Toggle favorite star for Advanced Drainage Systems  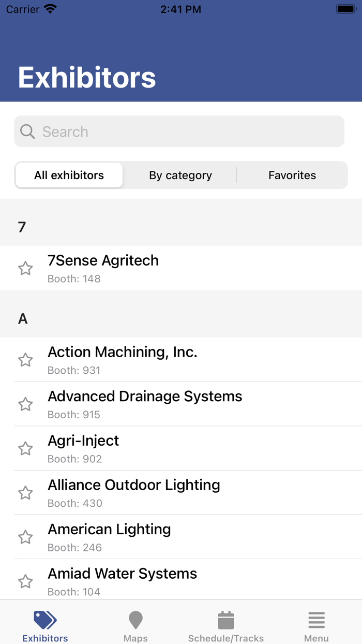point(25,404)
